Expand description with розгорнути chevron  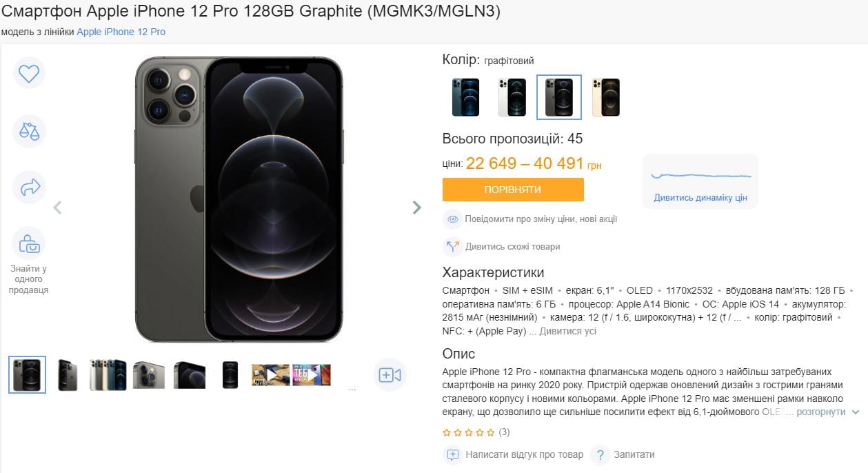[x=856, y=412]
